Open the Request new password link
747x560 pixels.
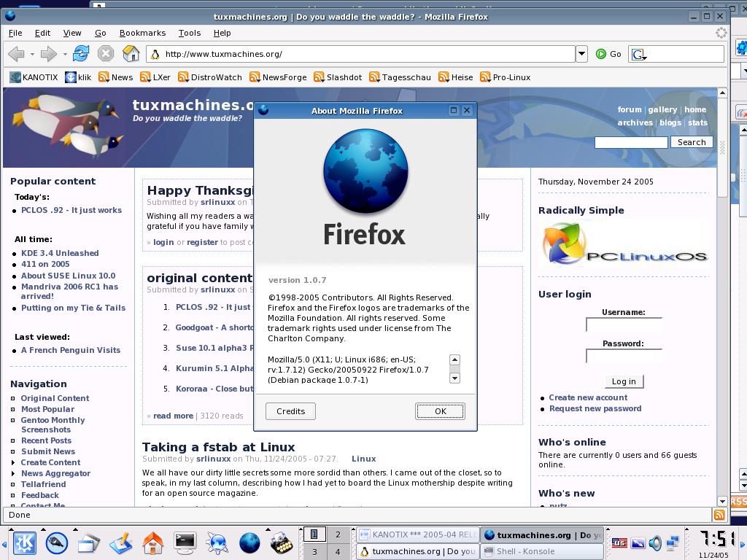pos(595,408)
